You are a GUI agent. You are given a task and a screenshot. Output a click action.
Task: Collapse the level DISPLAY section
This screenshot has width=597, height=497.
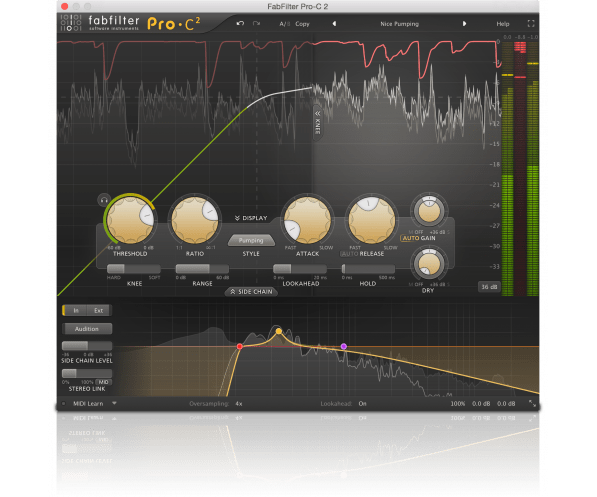(251, 218)
